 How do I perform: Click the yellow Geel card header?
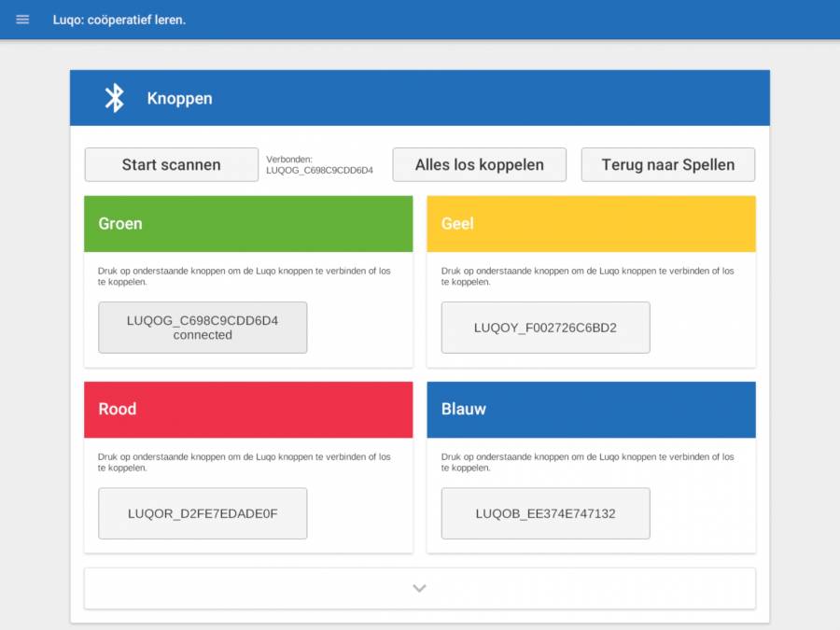[x=591, y=224]
